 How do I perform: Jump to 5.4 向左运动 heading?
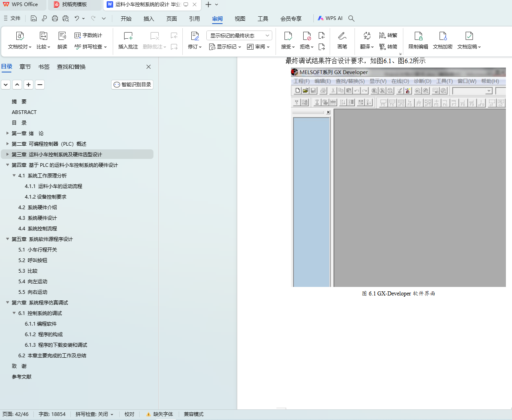click(x=33, y=281)
